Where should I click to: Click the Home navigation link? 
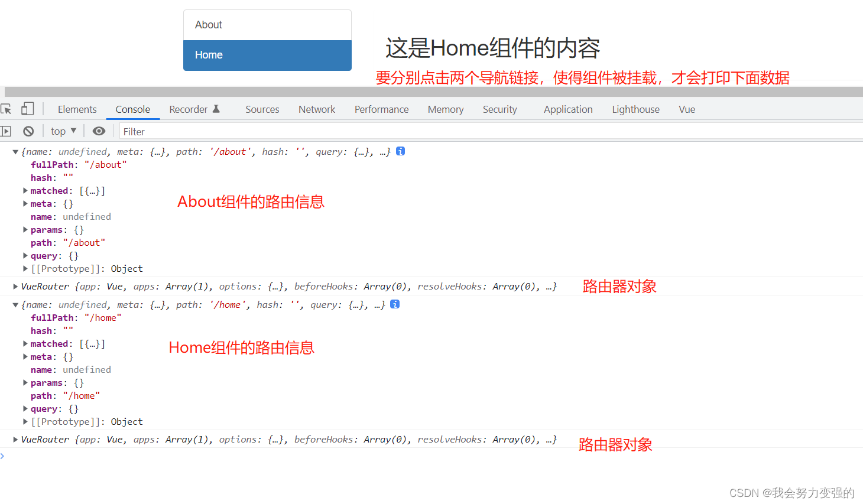(x=209, y=54)
